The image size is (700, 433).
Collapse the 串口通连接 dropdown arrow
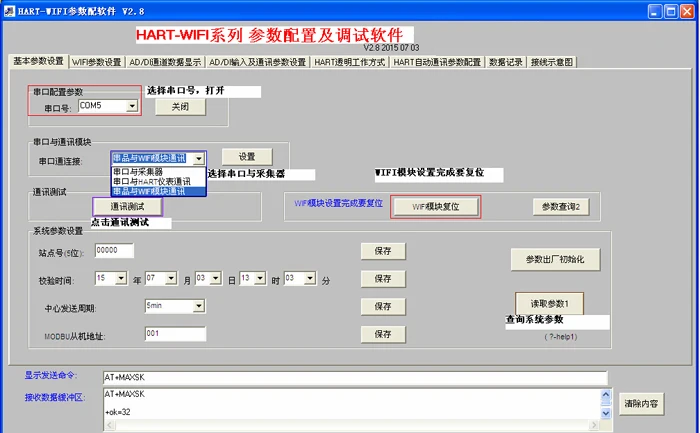coord(199,158)
